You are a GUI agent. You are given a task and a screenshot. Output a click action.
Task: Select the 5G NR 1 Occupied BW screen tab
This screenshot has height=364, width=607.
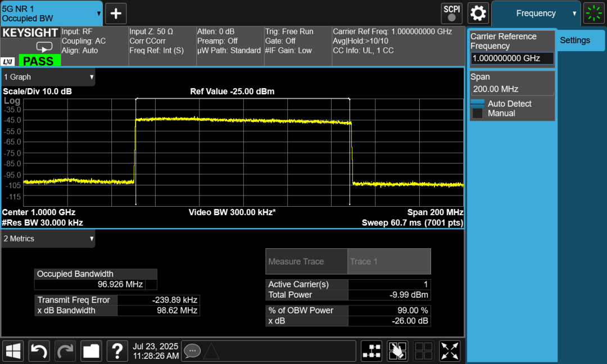click(x=51, y=13)
